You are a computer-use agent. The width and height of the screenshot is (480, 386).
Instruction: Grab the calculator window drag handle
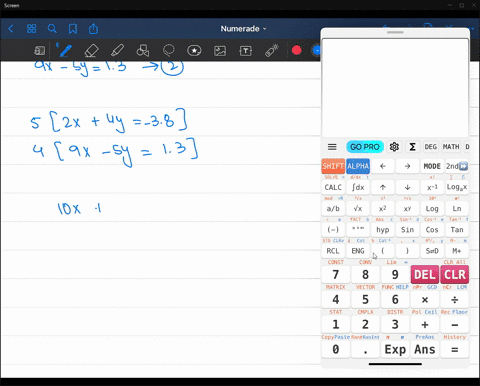(x=395, y=32)
